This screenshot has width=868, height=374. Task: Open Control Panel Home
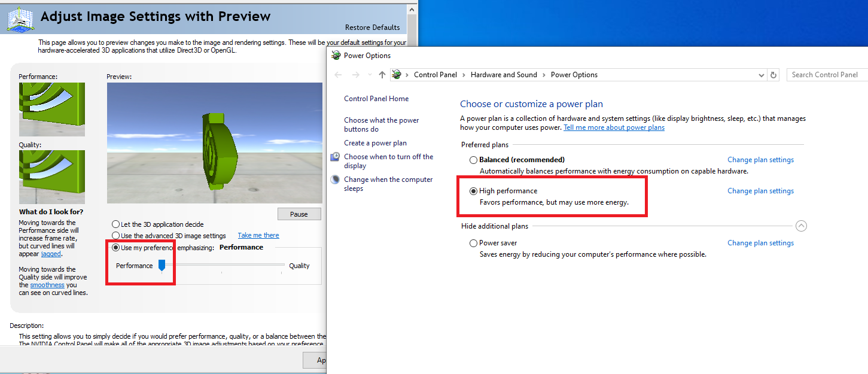click(x=376, y=99)
